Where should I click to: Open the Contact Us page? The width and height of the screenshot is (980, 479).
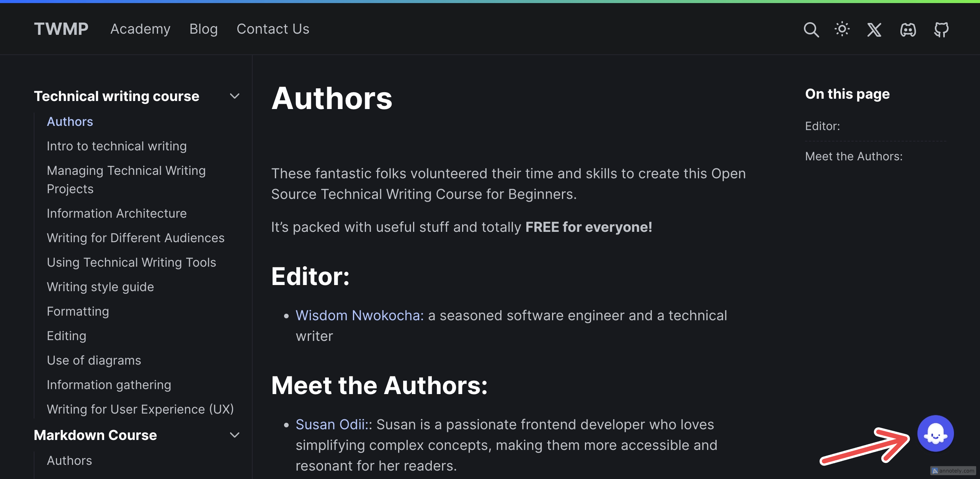pos(273,29)
